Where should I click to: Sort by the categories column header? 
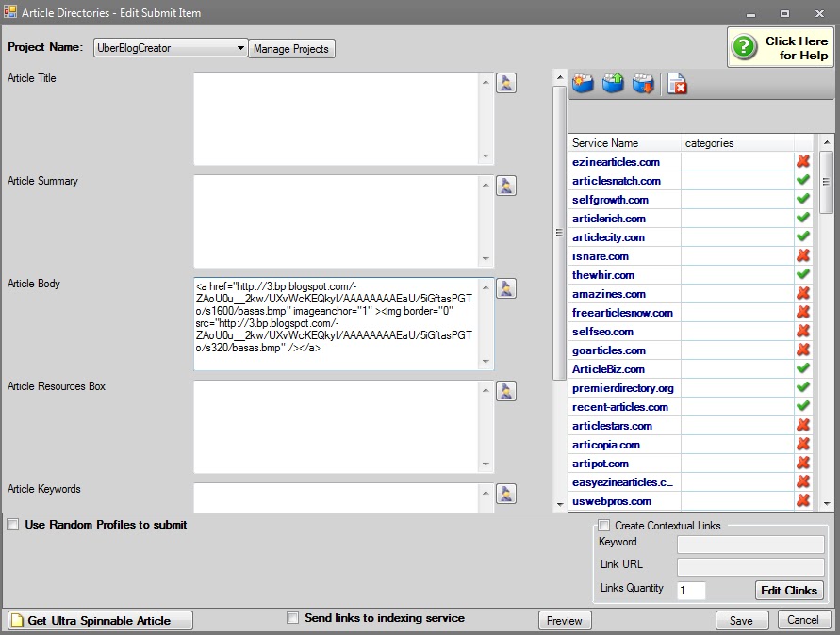(x=737, y=143)
